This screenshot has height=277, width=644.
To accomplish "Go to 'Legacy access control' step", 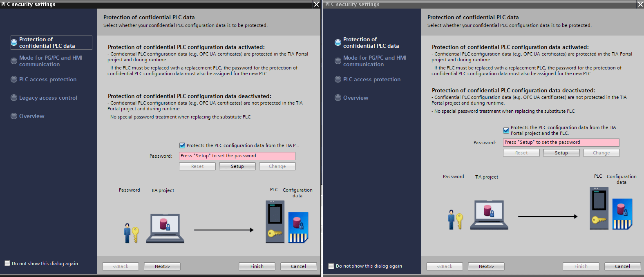I will coord(48,98).
